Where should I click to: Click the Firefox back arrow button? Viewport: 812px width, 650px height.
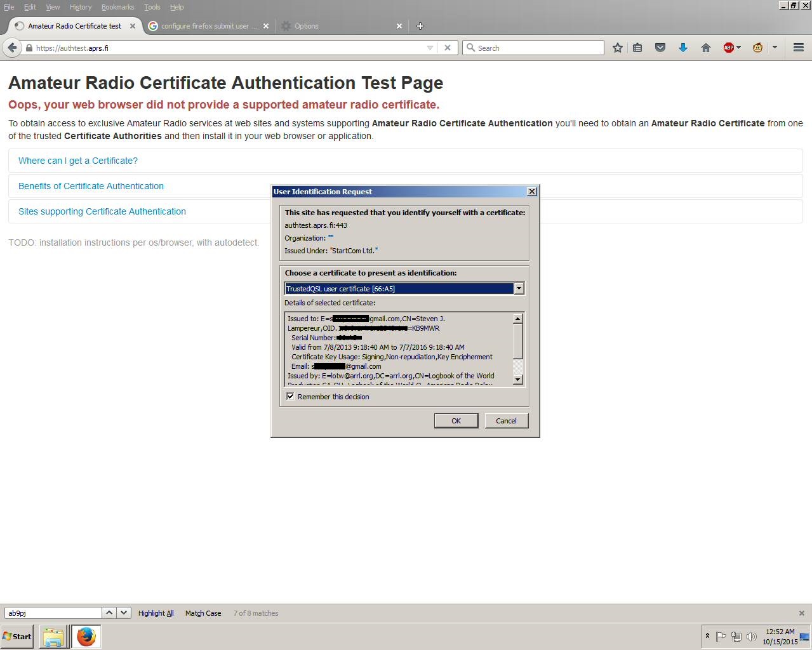pyautogui.click(x=12, y=48)
